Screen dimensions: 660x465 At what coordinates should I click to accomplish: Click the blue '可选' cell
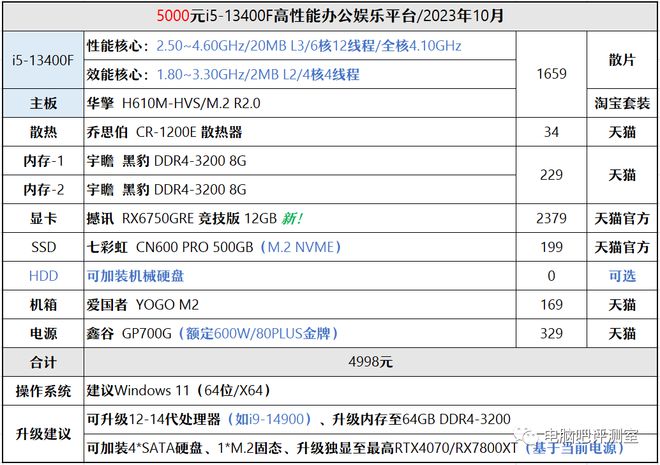pyautogui.click(x=622, y=276)
